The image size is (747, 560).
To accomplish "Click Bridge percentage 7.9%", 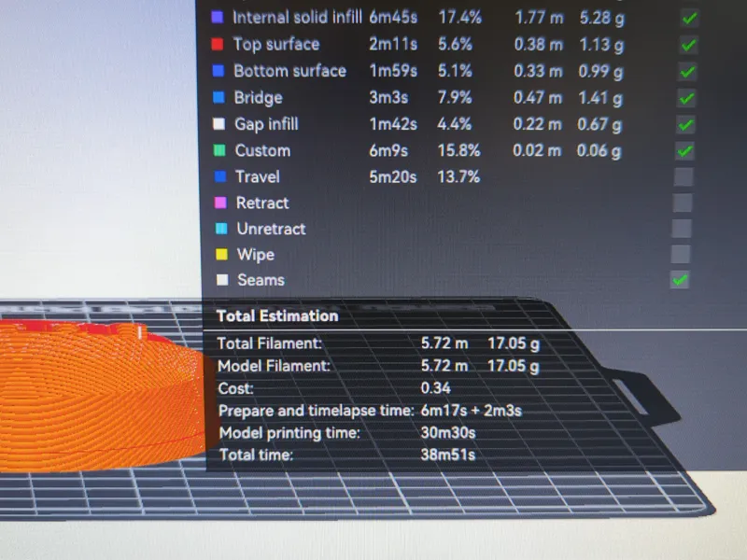I will coord(455,98).
